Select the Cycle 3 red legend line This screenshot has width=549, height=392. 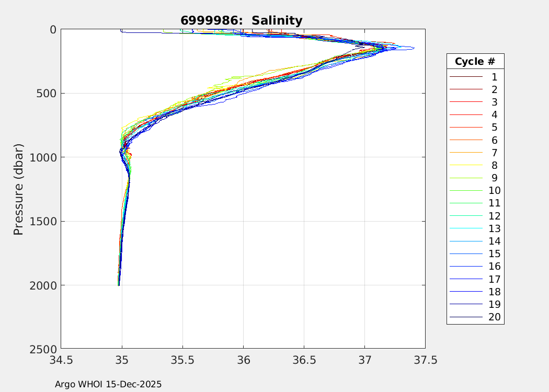[x=465, y=102]
